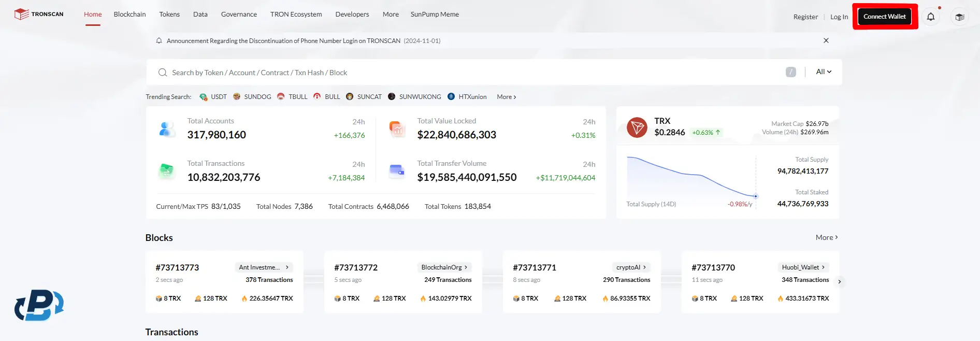The height and width of the screenshot is (341, 980).
Task: Click the slash shortcut key badge
Action: pyautogui.click(x=791, y=72)
